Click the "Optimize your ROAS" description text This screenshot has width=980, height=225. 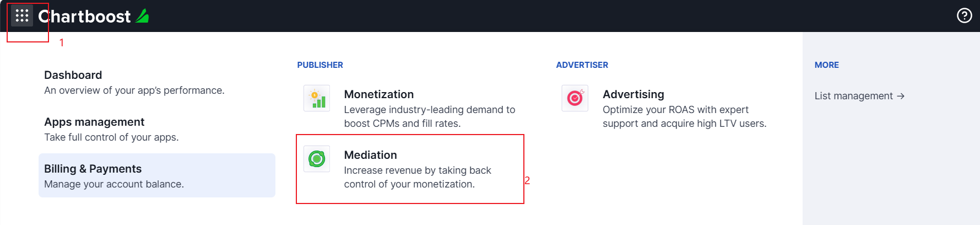pyautogui.click(x=675, y=110)
